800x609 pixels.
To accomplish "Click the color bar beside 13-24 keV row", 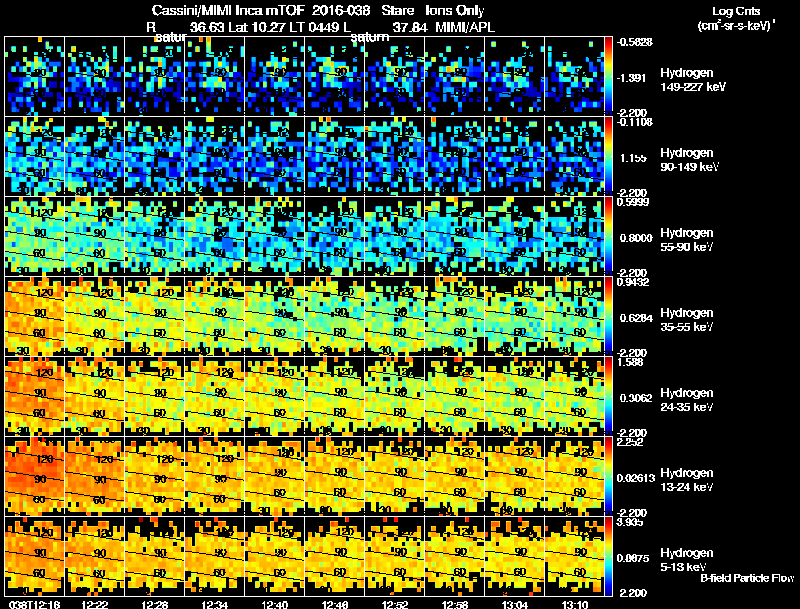I will 608,476.
